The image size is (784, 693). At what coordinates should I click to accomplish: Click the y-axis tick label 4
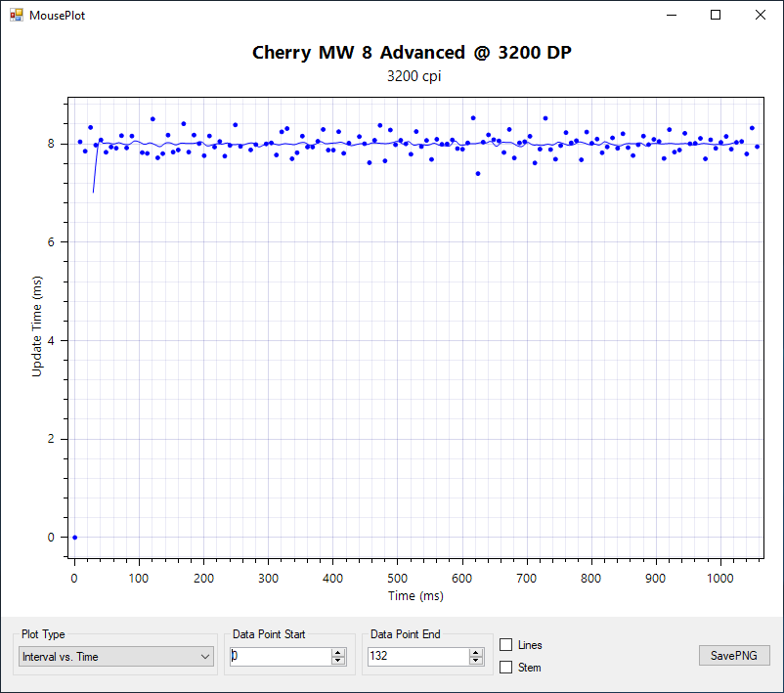tap(51, 340)
